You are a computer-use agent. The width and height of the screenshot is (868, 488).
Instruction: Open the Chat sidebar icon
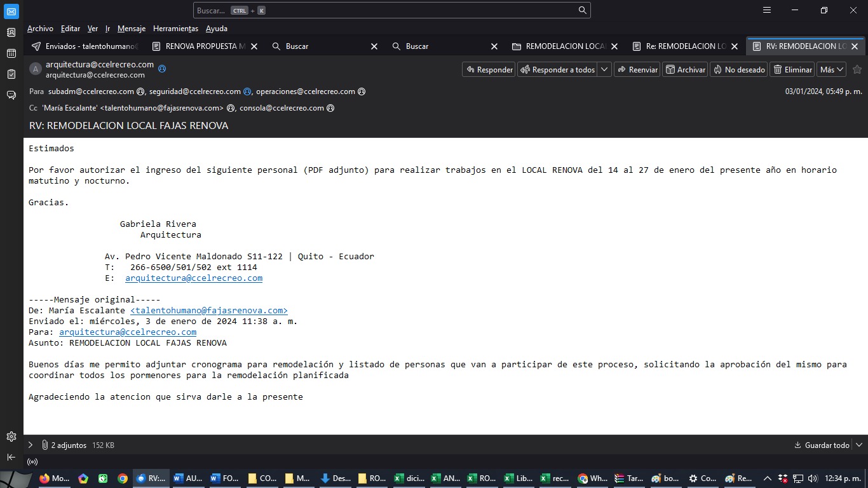pos(11,95)
